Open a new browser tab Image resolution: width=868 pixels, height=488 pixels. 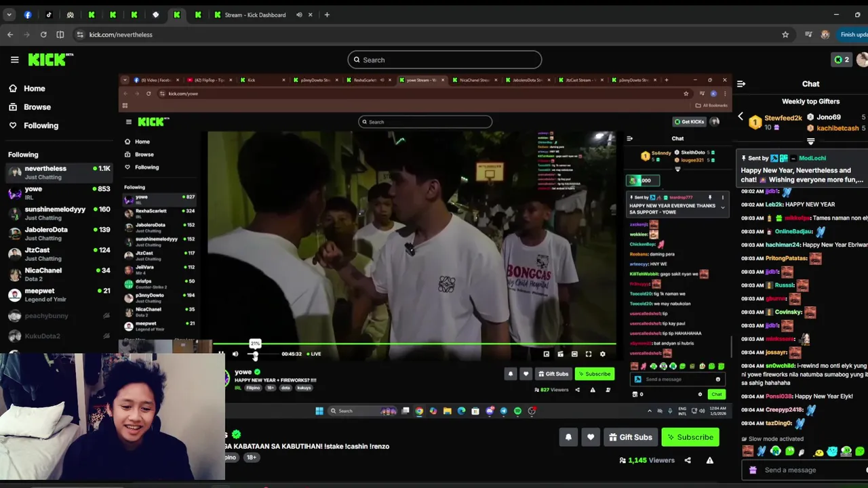point(327,15)
